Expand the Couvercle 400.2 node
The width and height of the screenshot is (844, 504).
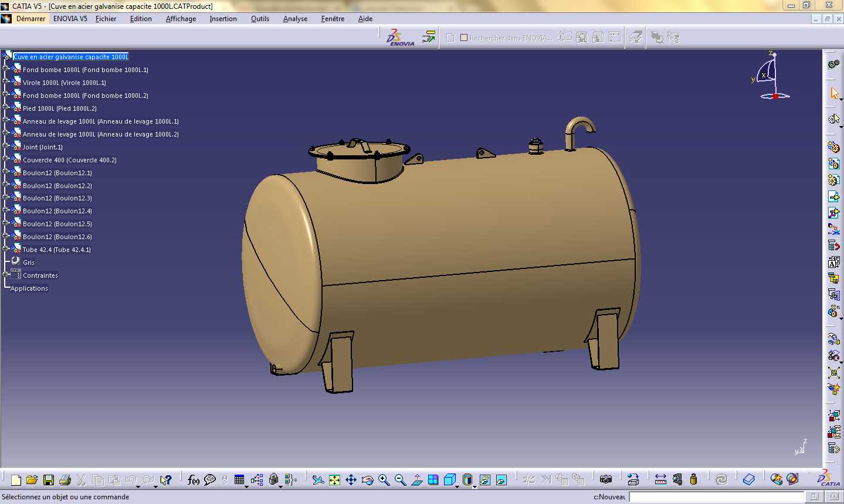coord(5,158)
